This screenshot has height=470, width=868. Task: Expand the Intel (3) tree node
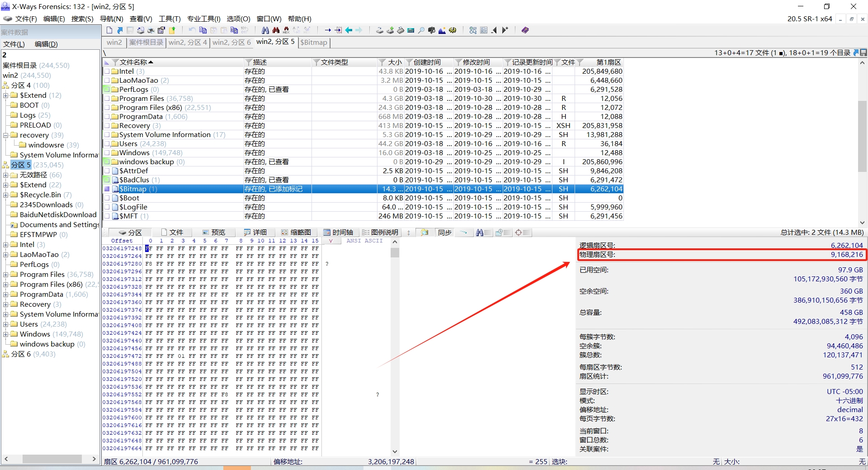coord(5,245)
